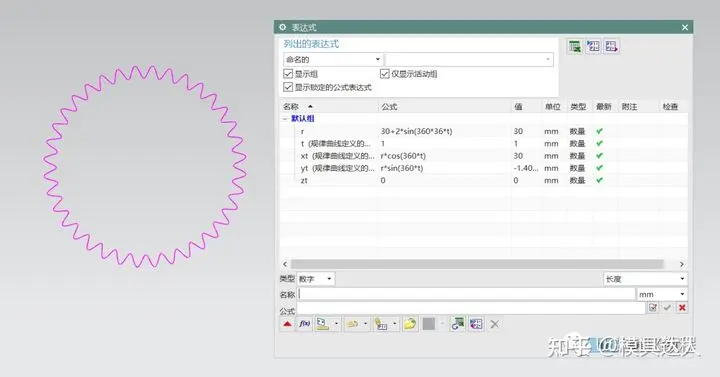The width and height of the screenshot is (720, 377).
Task: Click formula r*cos(360*t)
Action: click(403, 156)
